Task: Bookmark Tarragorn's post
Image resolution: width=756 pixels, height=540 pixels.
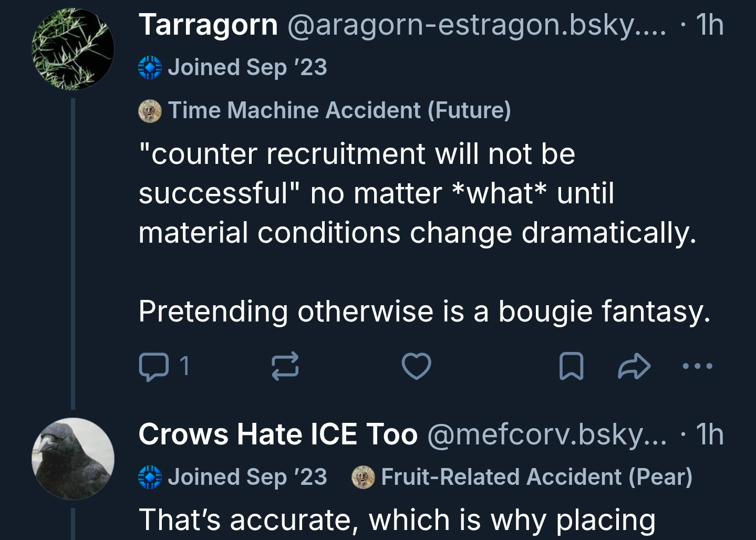Action: (571, 366)
